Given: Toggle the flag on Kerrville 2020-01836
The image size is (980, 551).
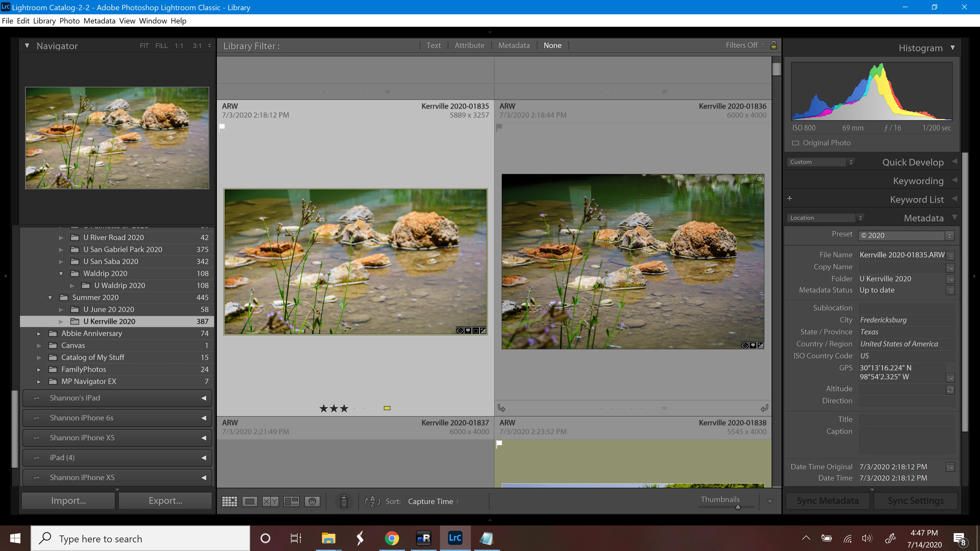Looking at the screenshot, I should click(499, 127).
